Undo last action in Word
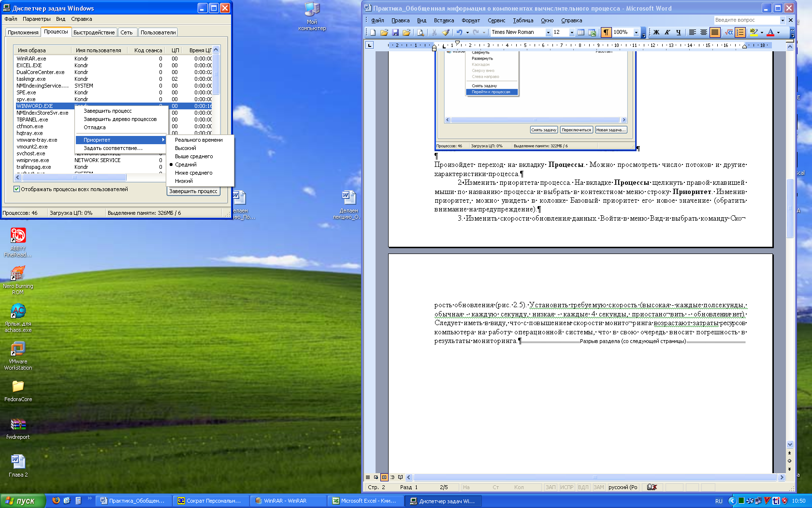Screen dimensions: 812x508 click(x=459, y=32)
